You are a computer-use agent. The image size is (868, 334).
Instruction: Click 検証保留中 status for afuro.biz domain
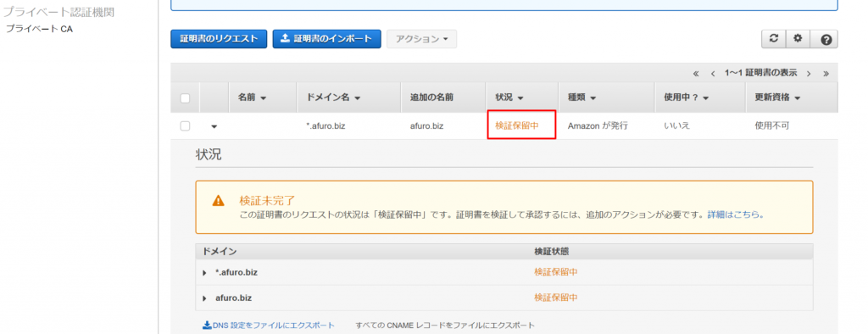tap(556, 298)
